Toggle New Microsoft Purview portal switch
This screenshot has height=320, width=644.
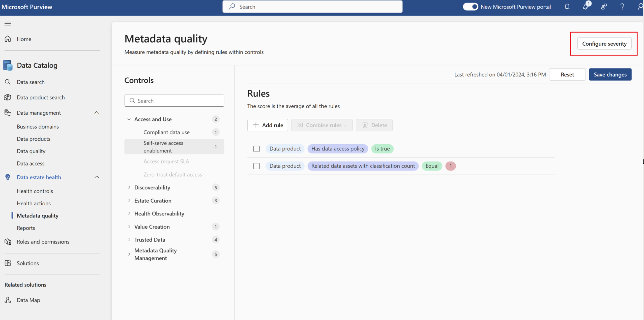click(470, 7)
